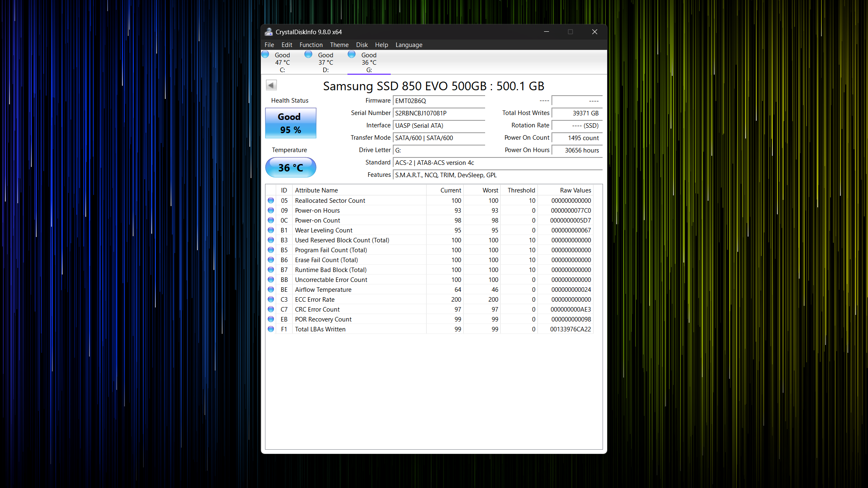868x488 pixels.
Task: Switch to the D: drive tab at 37 °C
Action: (x=326, y=62)
